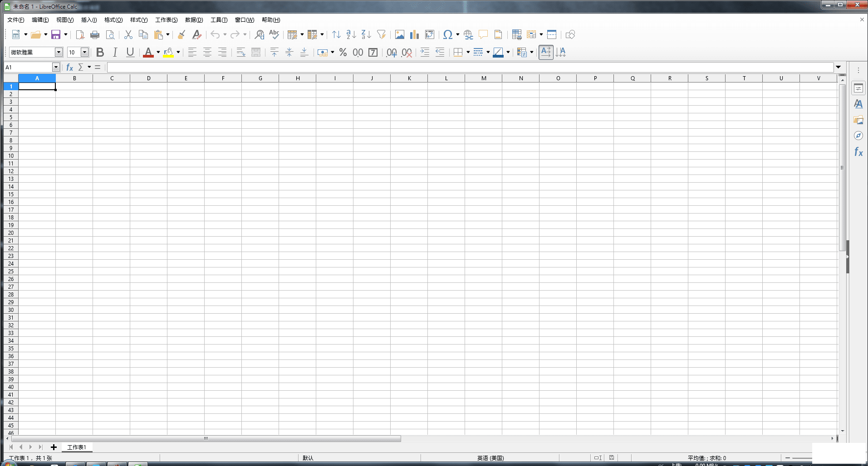Toggle Italic formatting

pos(115,52)
